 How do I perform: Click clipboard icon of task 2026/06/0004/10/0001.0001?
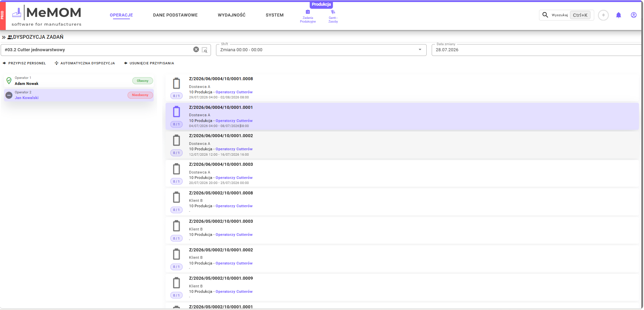(x=176, y=112)
